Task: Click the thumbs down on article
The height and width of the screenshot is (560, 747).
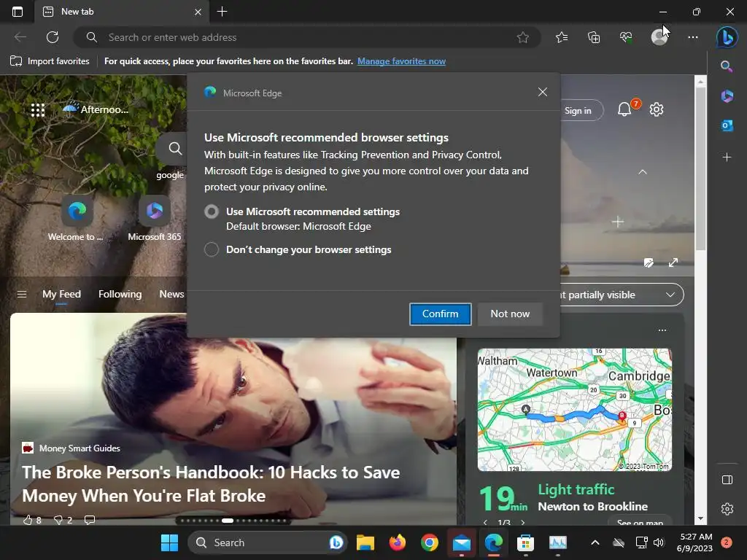Action: click(58, 519)
